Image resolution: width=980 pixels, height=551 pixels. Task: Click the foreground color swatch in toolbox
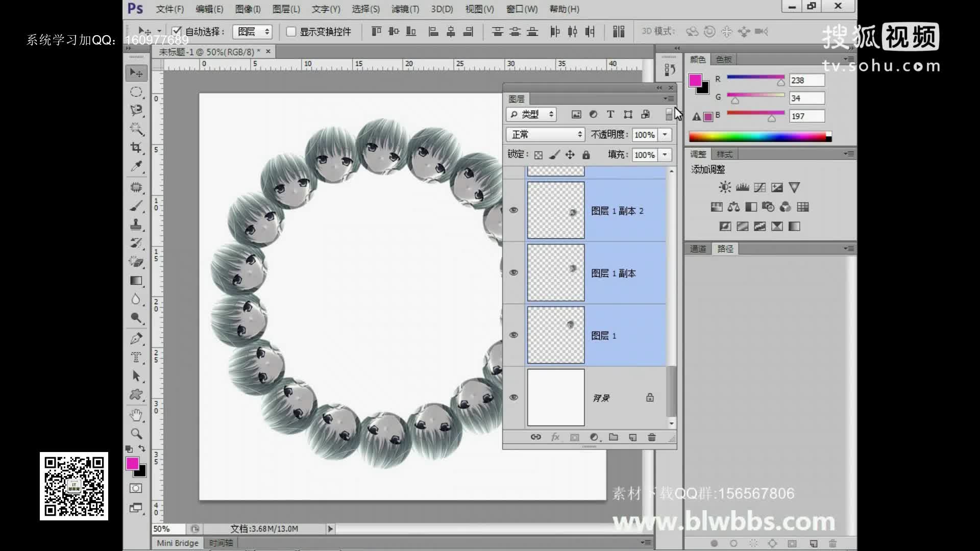coord(132,463)
